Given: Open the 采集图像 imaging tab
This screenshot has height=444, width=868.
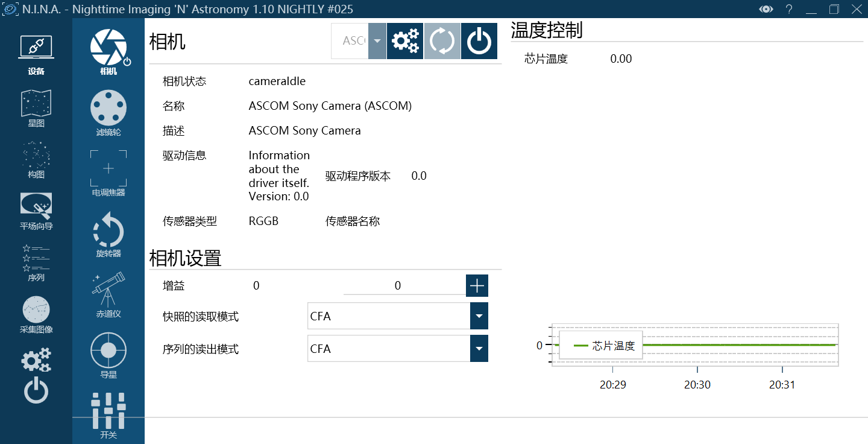Looking at the screenshot, I should [x=36, y=315].
